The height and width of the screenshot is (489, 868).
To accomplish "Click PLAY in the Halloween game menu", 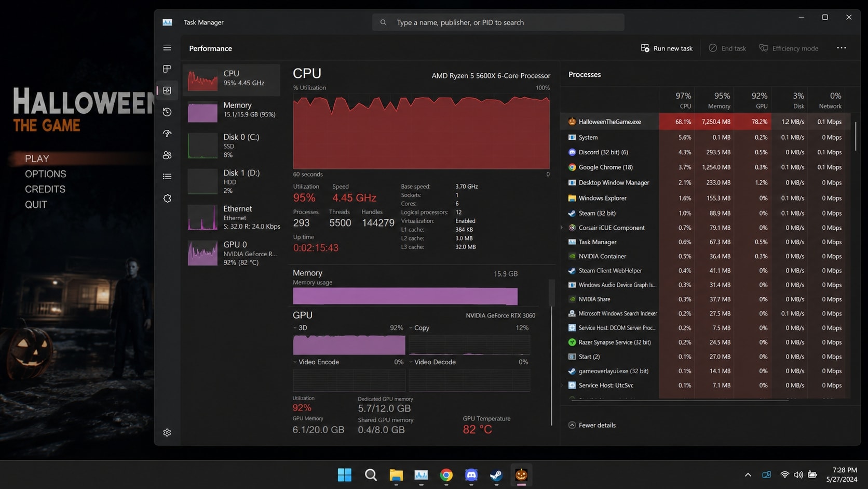I will (37, 158).
